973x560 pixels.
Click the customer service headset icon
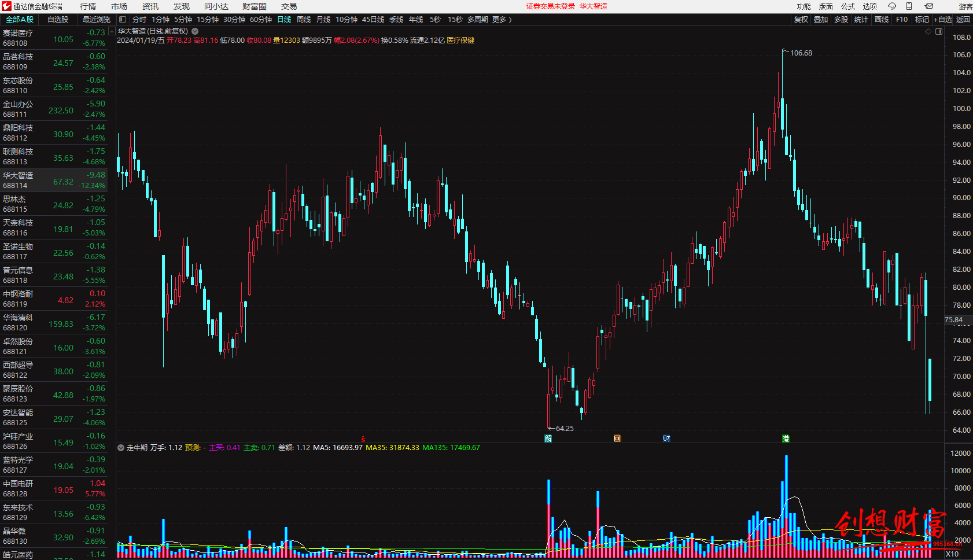point(892,6)
